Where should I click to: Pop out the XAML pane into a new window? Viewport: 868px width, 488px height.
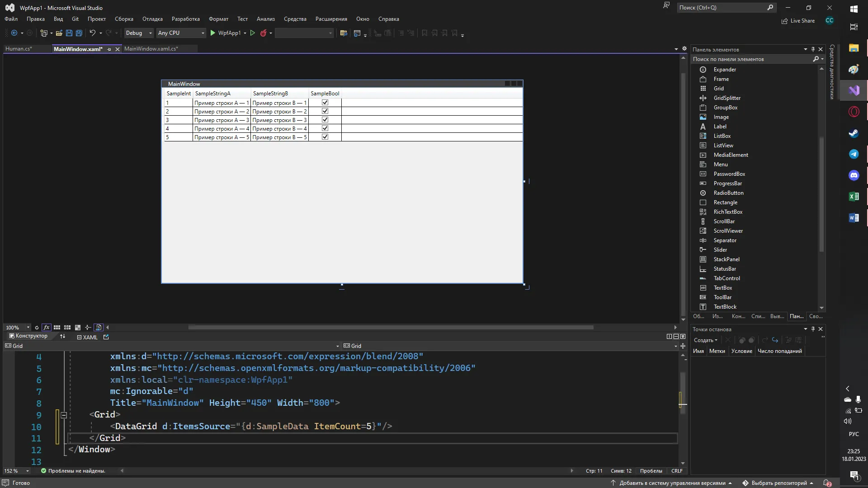(x=106, y=337)
